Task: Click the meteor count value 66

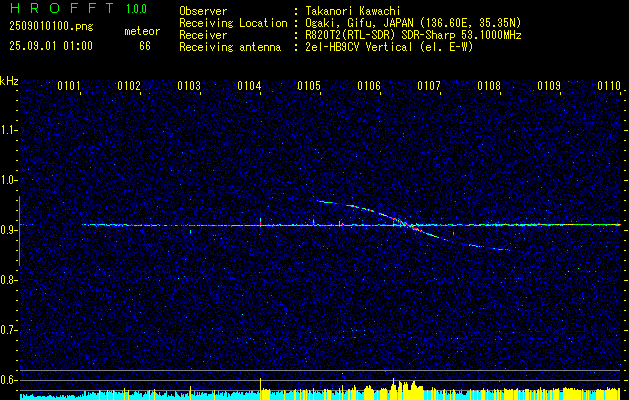Action: (145, 46)
